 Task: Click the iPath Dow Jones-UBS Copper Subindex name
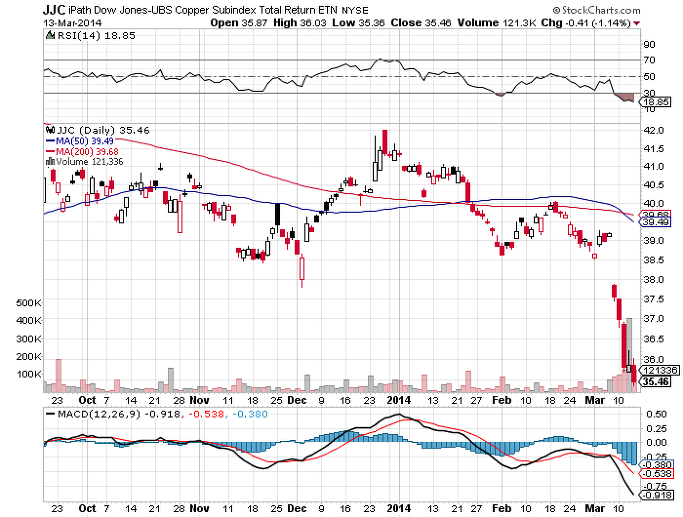[x=203, y=10]
